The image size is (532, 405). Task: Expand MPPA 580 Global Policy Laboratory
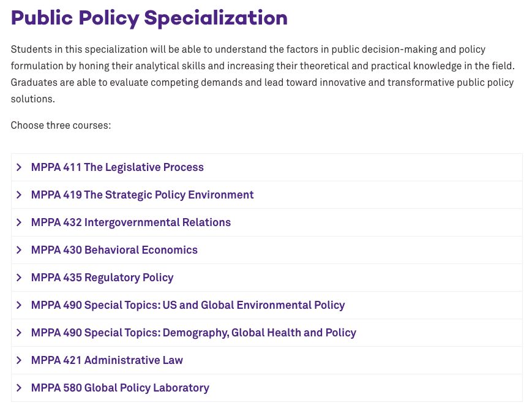pos(120,388)
